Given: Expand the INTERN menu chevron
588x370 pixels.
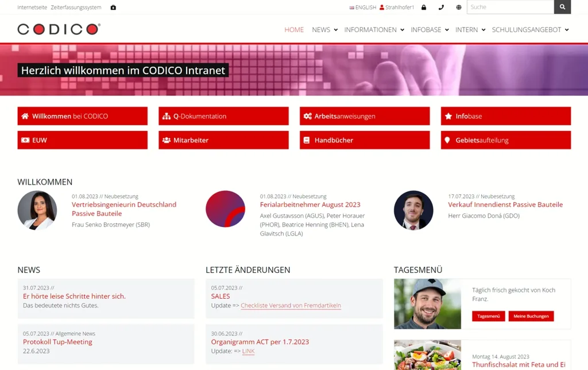Looking at the screenshot, I should [483, 30].
